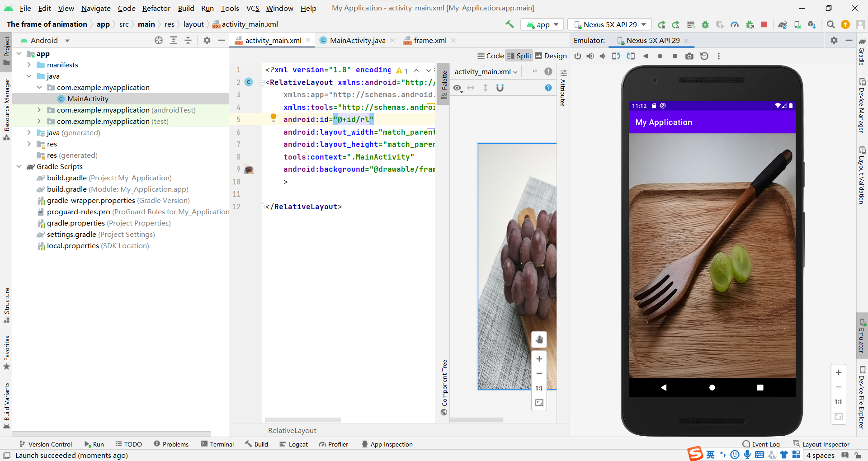Screen dimensions: 868x461
Task: Open the Refactor menu
Action: pyautogui.click(x=156, y=8)
